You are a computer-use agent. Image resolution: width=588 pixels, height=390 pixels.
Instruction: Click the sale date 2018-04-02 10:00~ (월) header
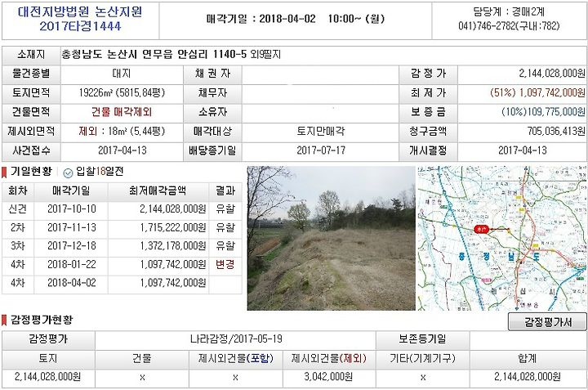pos(296,19)
